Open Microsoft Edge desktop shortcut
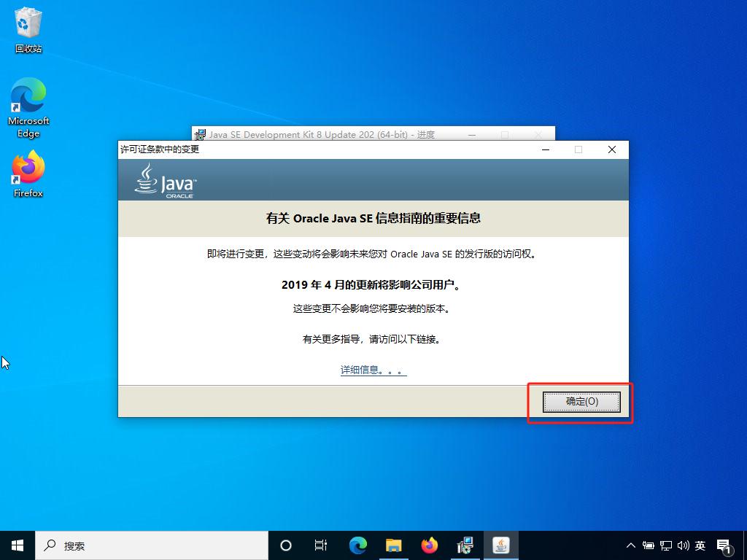The height and width of the screenshot is (560, 747). (x=28, y=108)
